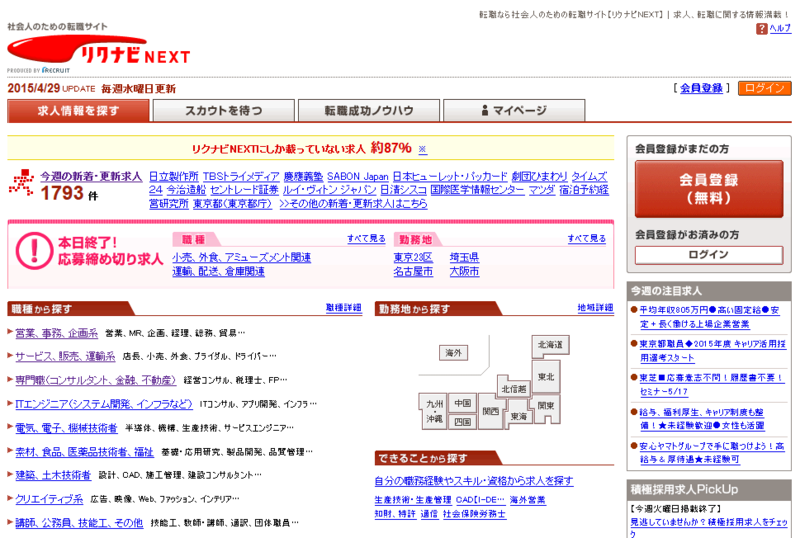Select 九州・沖縄 on the region map
This screenshot has height=538, width=800.
pyautogui.click(x=433, y=411)
